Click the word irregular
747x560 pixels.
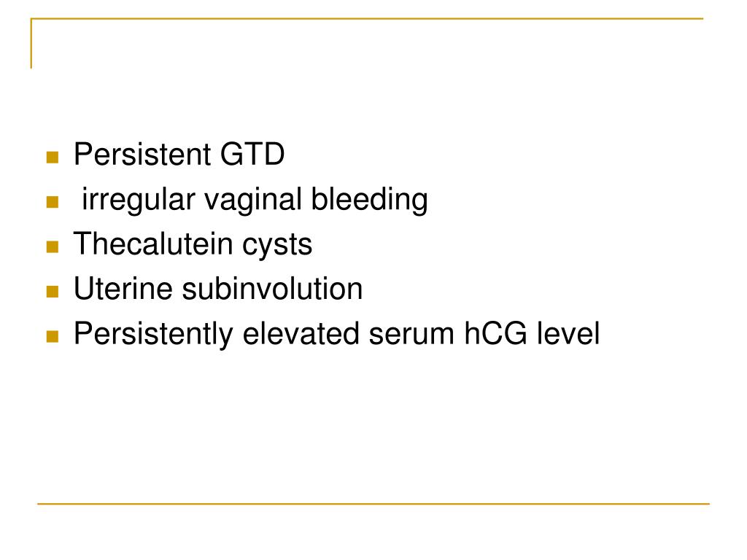click(139, 200)
